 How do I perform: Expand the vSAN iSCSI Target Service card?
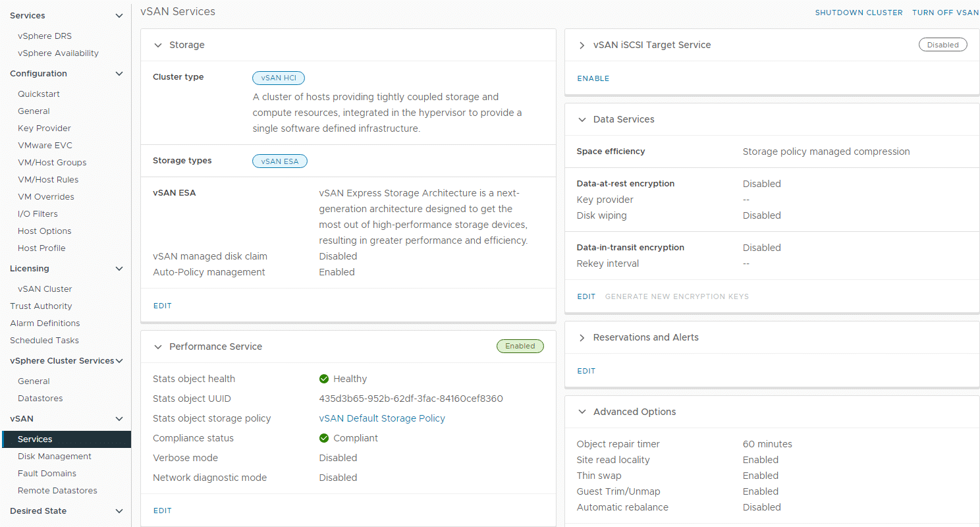[582, 45]
